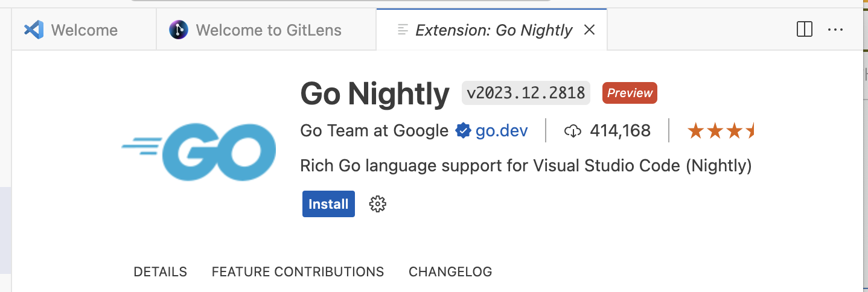Click the Manage gear icon next to Install
The image size is (868, 292).
tap(378, 204)
